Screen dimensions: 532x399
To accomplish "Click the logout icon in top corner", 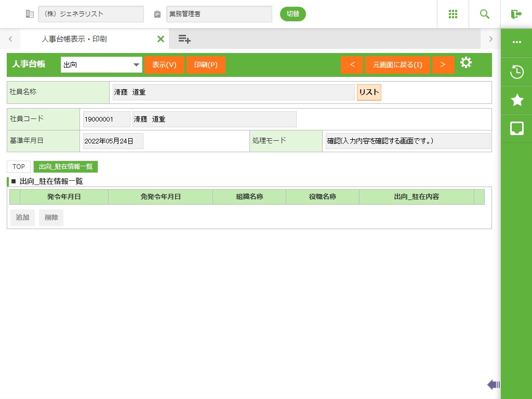I will click(516, 14).
